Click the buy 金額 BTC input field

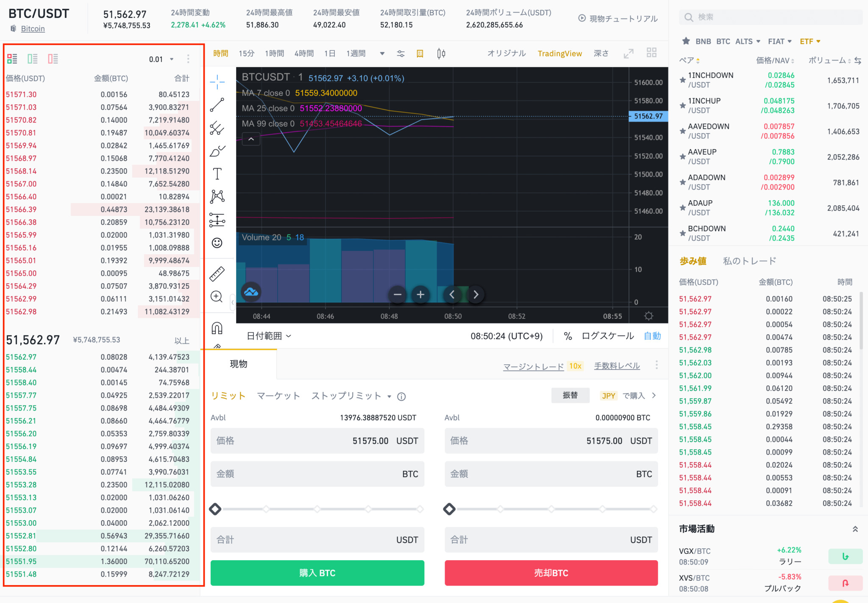[317, 474]
